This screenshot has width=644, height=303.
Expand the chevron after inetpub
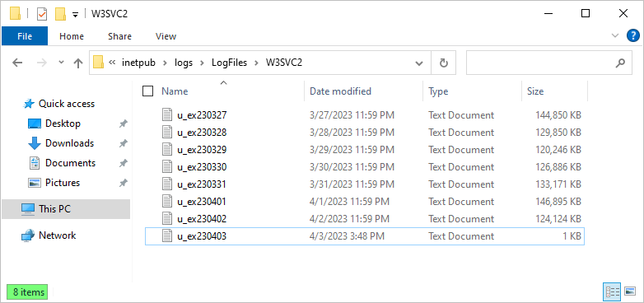pos(165,63)
